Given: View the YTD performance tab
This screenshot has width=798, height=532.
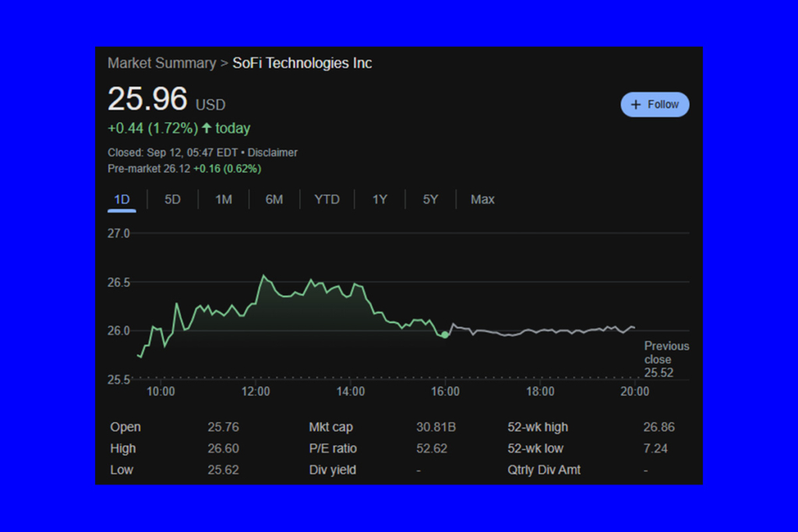Looking at the screenshot, I should pos(327,199).
